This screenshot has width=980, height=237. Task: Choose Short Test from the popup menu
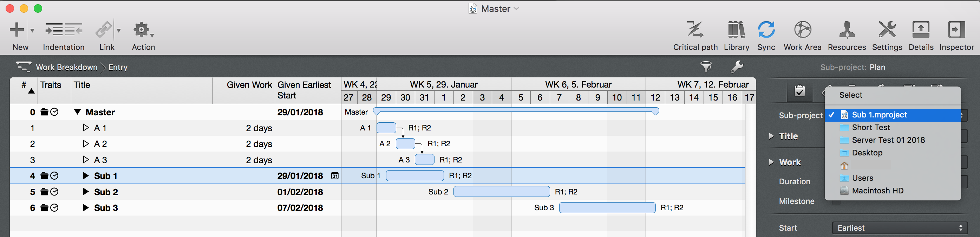coord(871,127)
